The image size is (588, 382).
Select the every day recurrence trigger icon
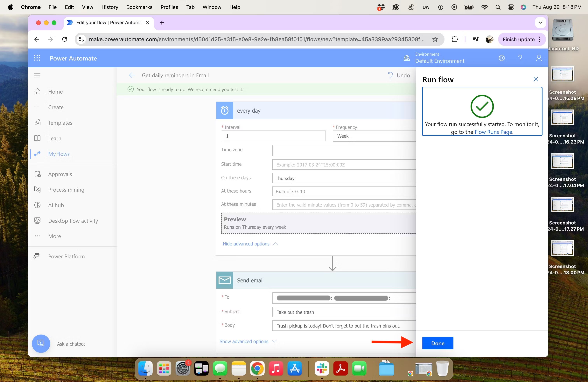click(225, 110)
